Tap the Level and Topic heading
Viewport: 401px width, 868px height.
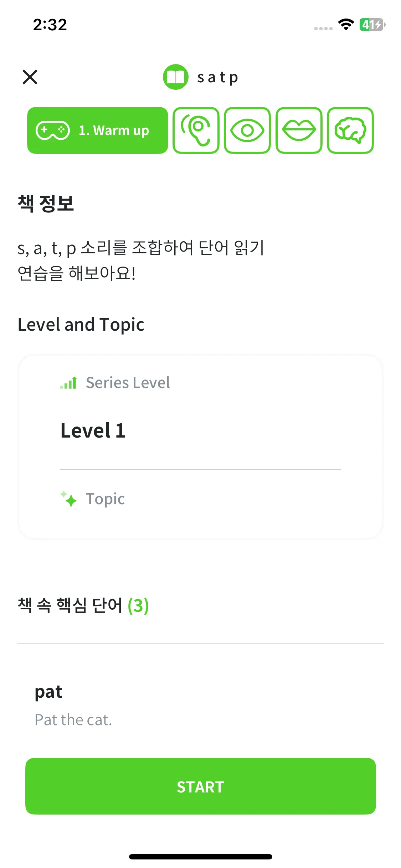(x=81, y=325)
